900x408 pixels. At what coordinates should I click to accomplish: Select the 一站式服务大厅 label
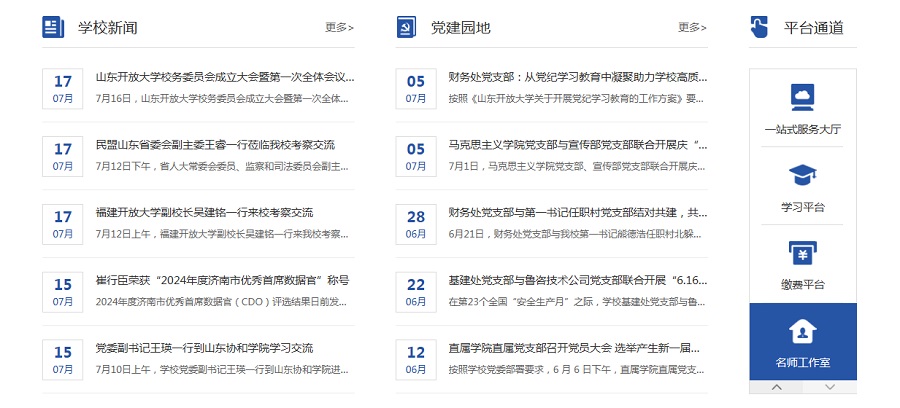coord(802,129)
